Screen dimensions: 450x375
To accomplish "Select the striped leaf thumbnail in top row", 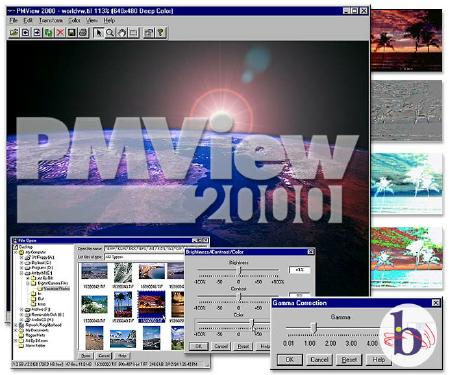I will coord(123,273).
